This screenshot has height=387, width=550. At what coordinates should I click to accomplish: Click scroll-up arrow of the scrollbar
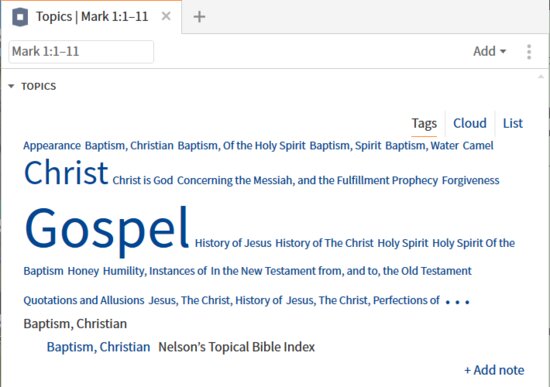pyautogui.click(x=541, y=77)
